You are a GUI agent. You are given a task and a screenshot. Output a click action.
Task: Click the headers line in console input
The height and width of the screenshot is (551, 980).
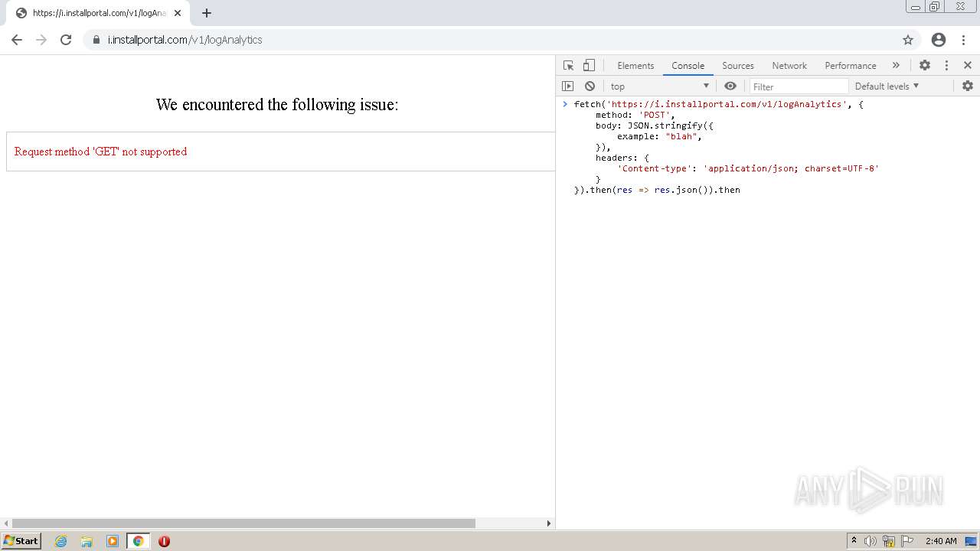[622, 158]
